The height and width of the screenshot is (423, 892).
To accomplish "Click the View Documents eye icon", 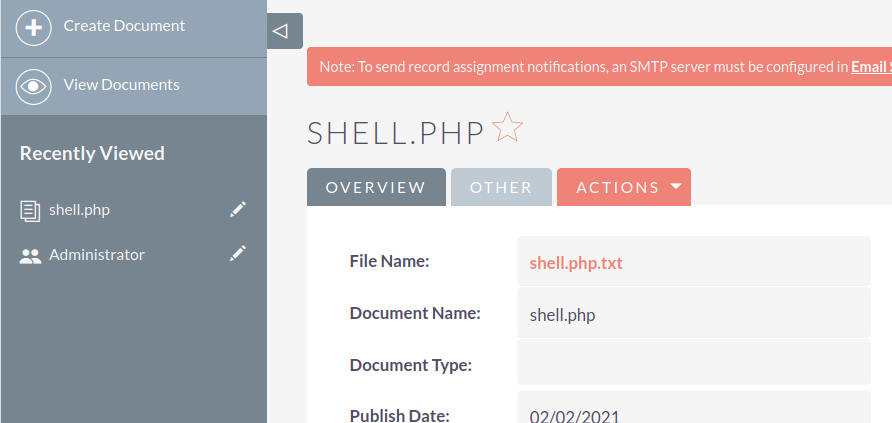I will point(33,86).
